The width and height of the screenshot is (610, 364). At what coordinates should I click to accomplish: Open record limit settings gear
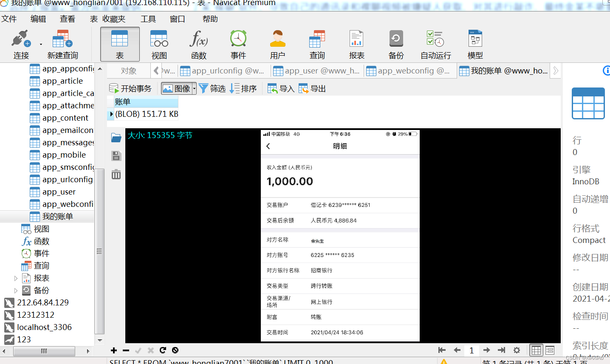(517, 350)
